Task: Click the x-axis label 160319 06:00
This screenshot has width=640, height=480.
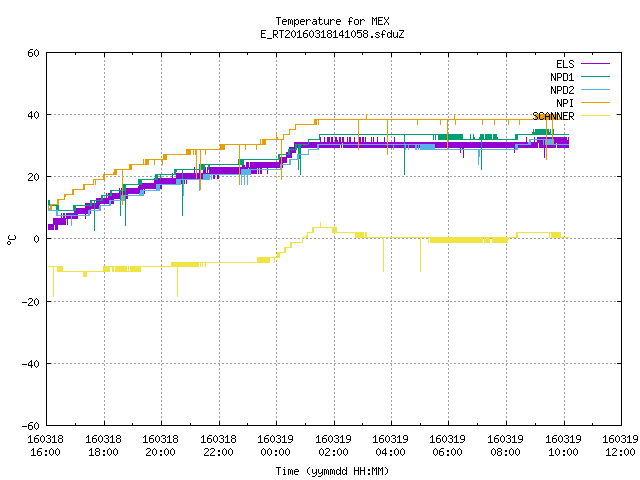Action: 448,446
